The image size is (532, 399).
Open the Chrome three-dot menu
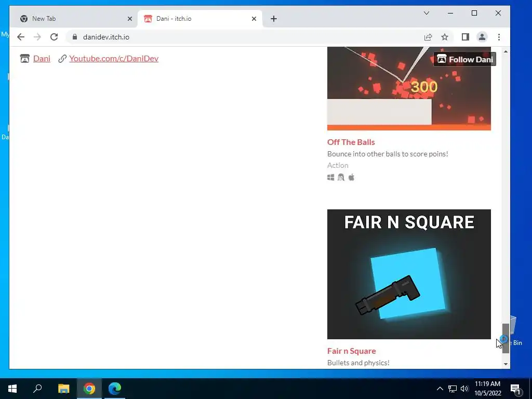[x=499, y=37]
